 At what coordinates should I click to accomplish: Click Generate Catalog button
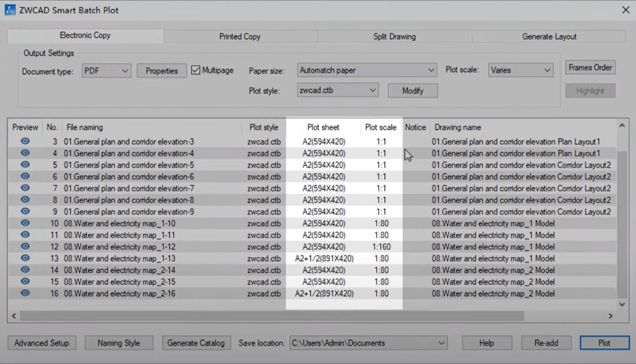tap(196, 343)
